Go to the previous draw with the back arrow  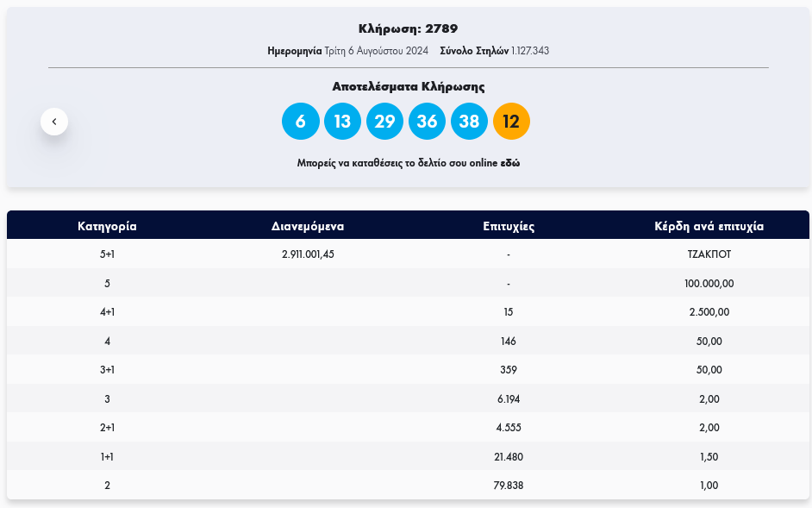[x=54, y=122]
